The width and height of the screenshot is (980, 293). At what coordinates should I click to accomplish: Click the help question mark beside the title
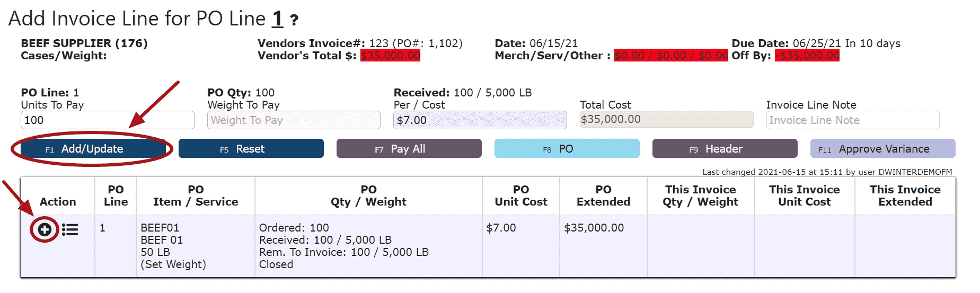pos(294,21)
